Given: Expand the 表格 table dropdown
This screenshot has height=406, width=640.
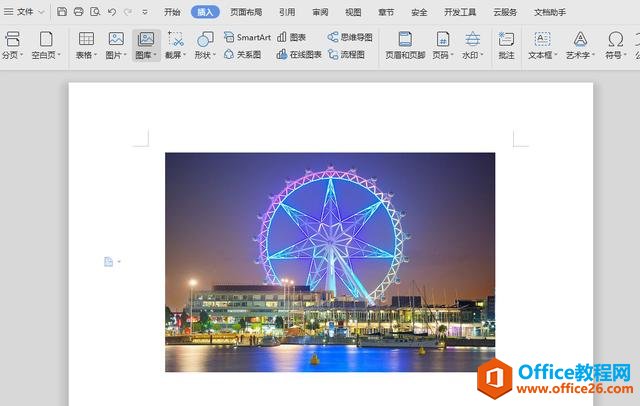Looking at the screenshot, I should [86, 45].
